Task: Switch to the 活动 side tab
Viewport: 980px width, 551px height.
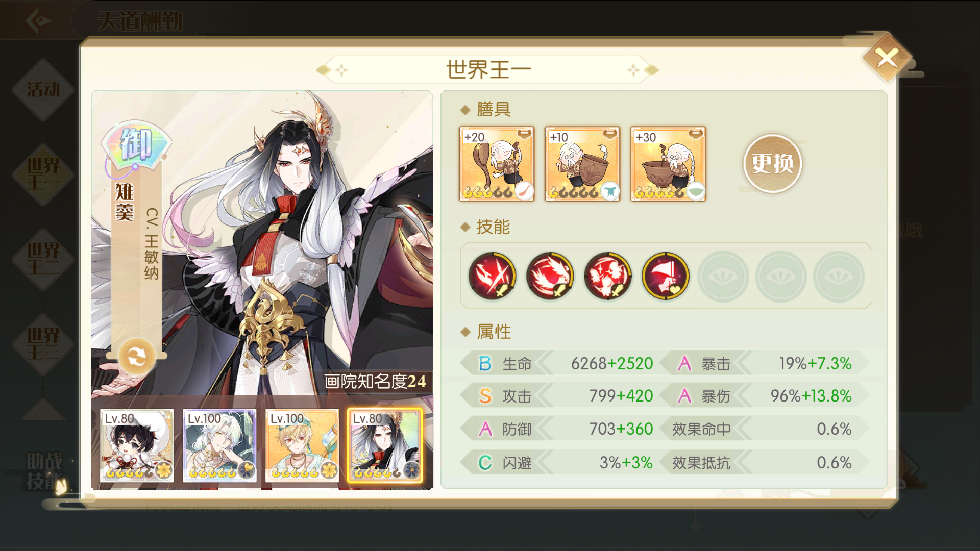Action: pyautogui.click(x=43, y=90)
